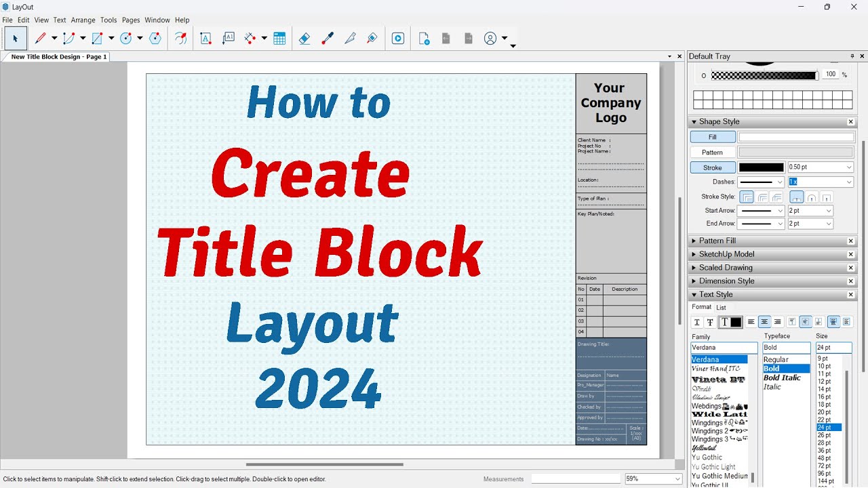
Task: Select 12 pt font size
Action: pyautogui.click(x=824, y=382)
